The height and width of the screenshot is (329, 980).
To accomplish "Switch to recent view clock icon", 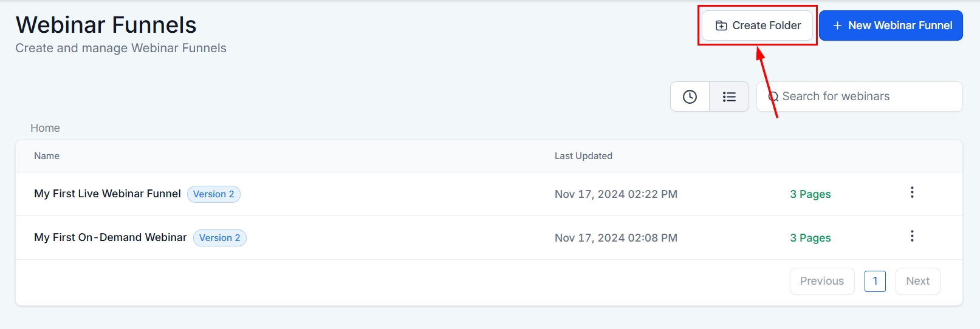I will pos(690,97).
